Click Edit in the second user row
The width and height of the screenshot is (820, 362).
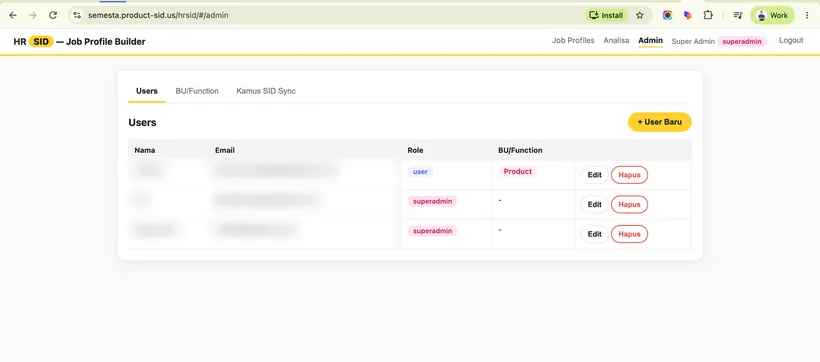(x=595, y=205)
